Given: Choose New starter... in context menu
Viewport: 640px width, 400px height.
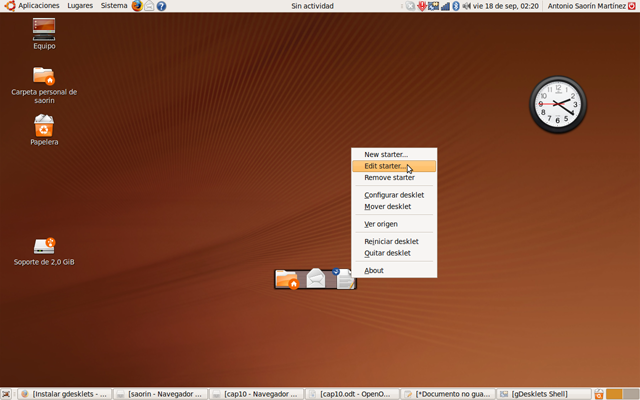Looking at the screenshot, I should pos(386,154).
